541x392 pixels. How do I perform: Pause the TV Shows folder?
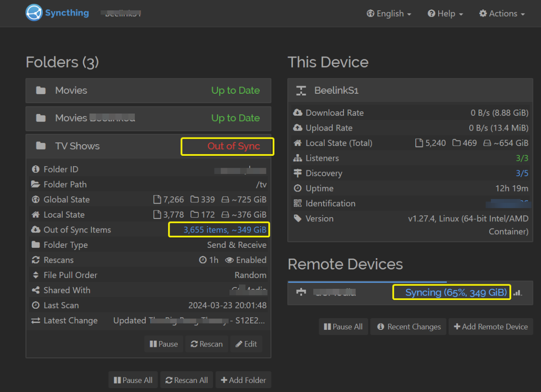164,344
